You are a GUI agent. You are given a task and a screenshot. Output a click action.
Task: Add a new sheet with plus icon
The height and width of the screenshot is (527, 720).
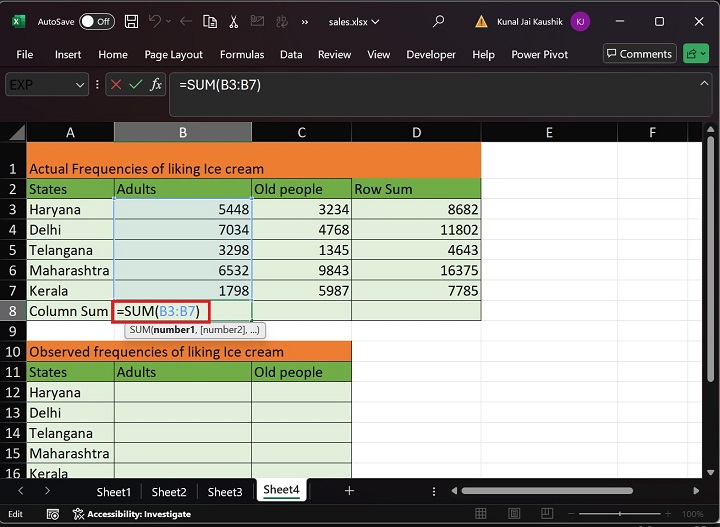click(349, 491)
